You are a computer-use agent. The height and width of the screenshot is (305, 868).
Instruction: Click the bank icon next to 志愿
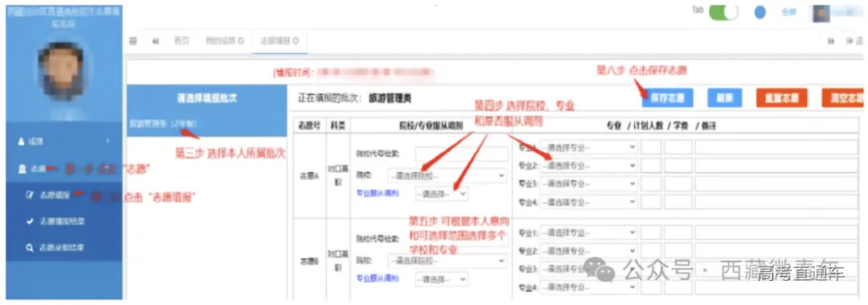point(23,169)
